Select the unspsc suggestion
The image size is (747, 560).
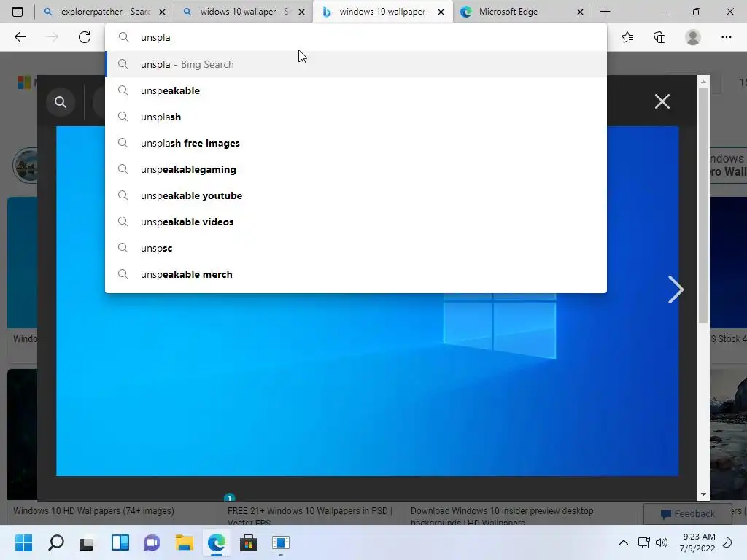click(x=356, y=248)
